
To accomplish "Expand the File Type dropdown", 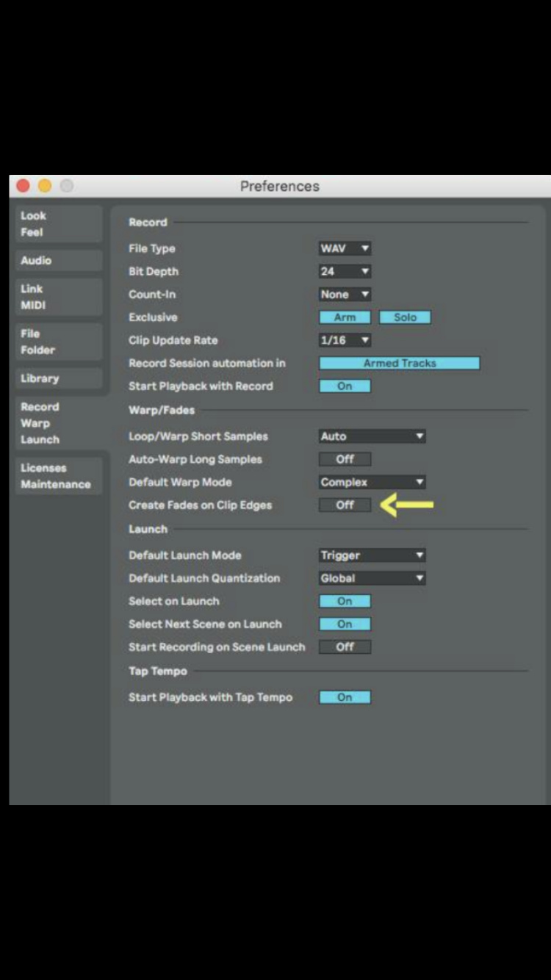I will [345, 248].
